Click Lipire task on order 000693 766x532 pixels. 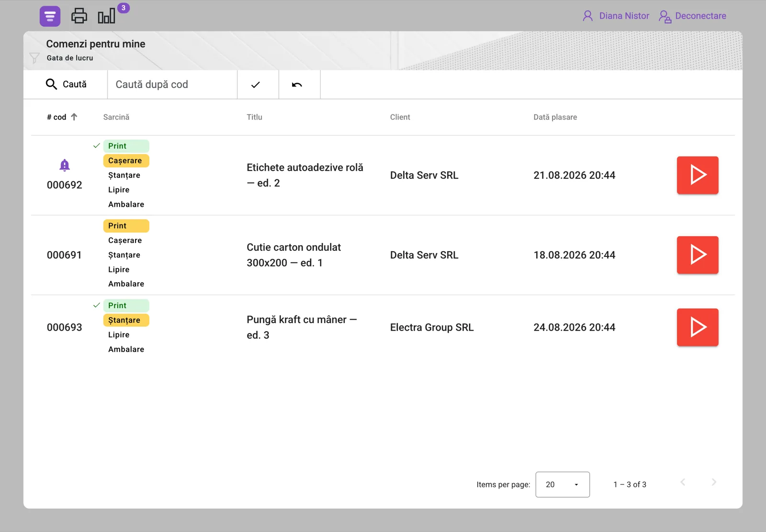click(119, 335)
